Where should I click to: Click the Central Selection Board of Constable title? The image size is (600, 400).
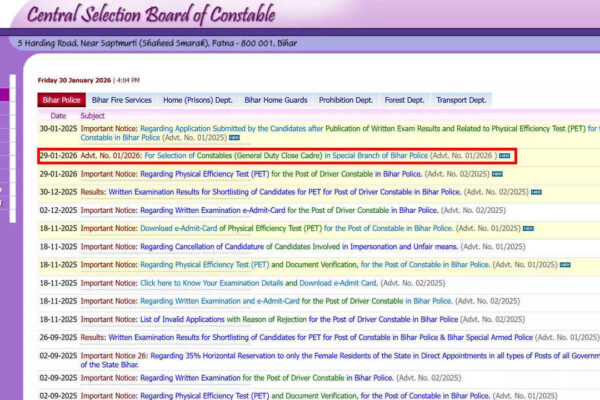point(151,14)
